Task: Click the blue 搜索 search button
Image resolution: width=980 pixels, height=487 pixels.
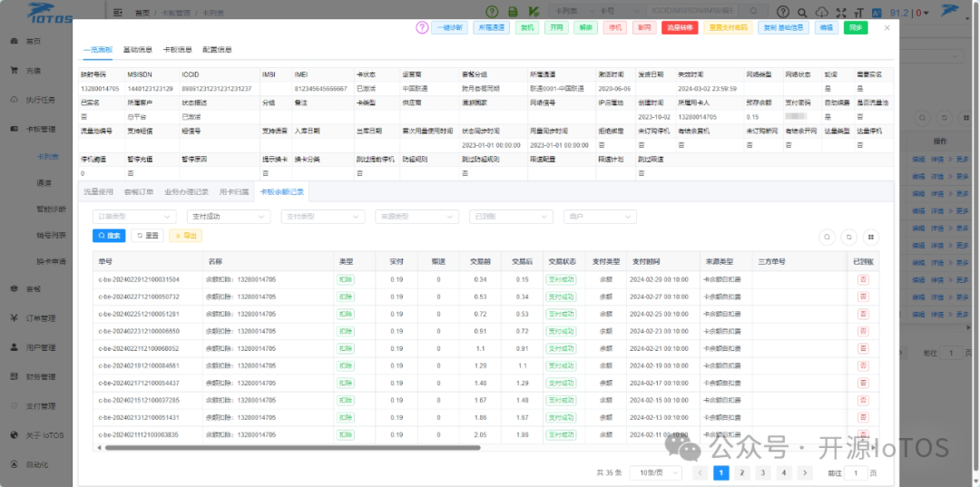Action: tap(109, 236)
